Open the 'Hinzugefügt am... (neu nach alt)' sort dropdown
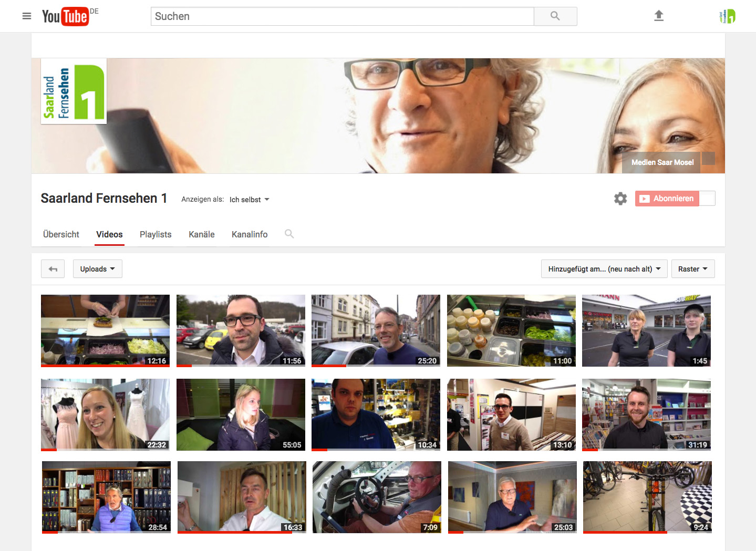 pos(604,268)
